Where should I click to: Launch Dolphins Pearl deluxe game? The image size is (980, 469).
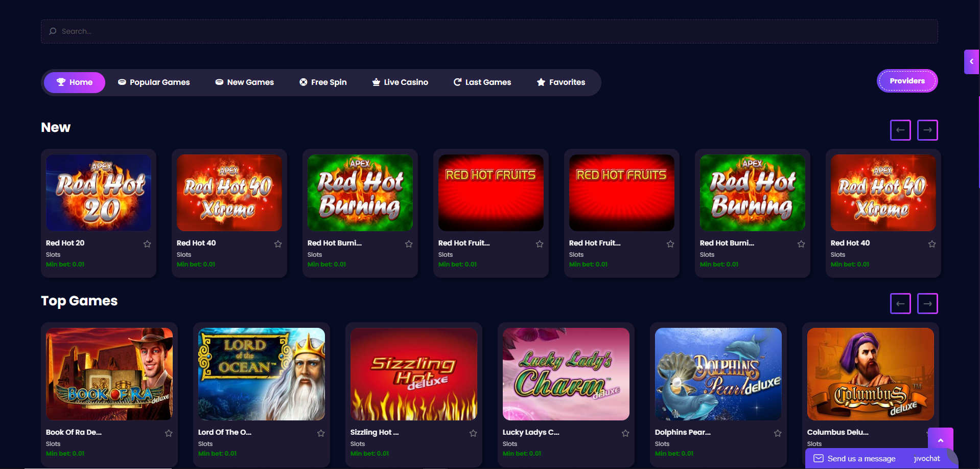point(718,374)
